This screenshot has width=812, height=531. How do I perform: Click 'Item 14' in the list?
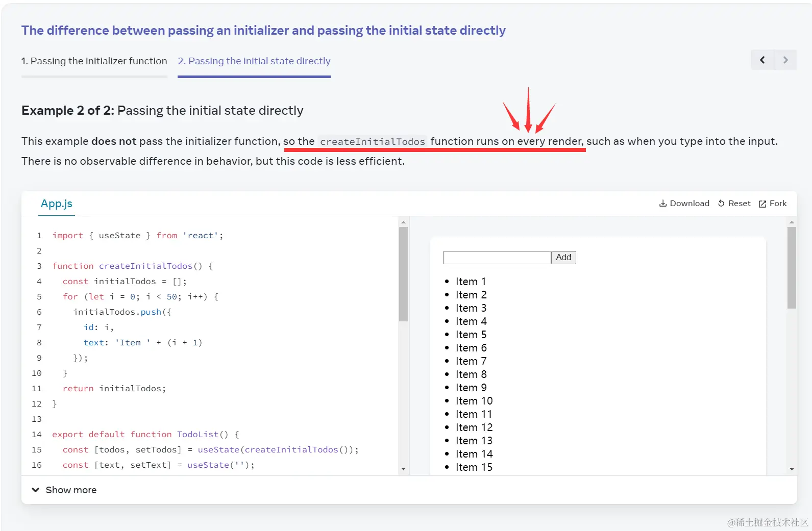click(474, 454)
